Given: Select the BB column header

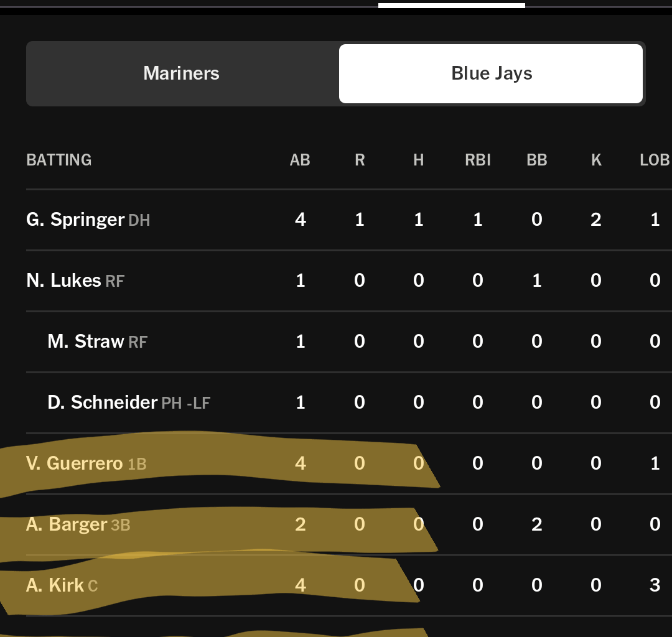Looking at the screenshot, I should pos(536,160).
